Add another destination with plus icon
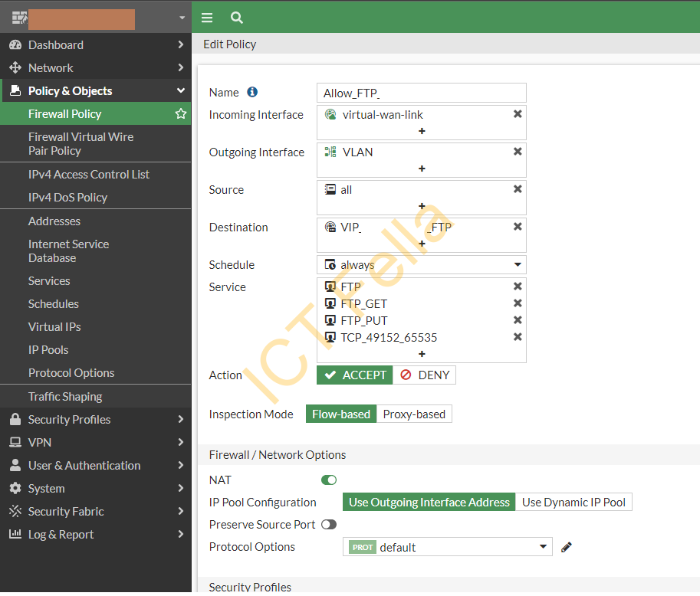Image resolution: width=700 pixels, height=596 pixels. click(x=422, y=244)
